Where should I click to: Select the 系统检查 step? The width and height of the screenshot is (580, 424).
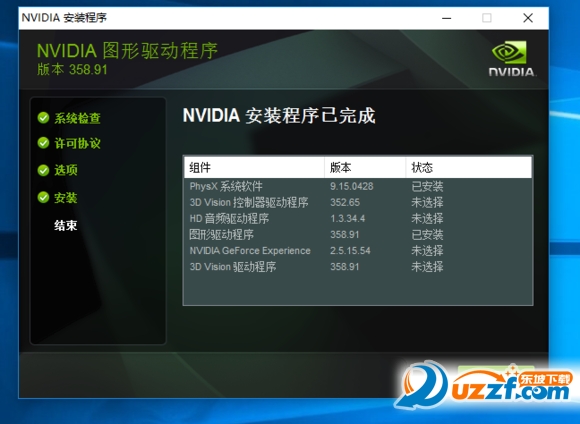[77, 118]
